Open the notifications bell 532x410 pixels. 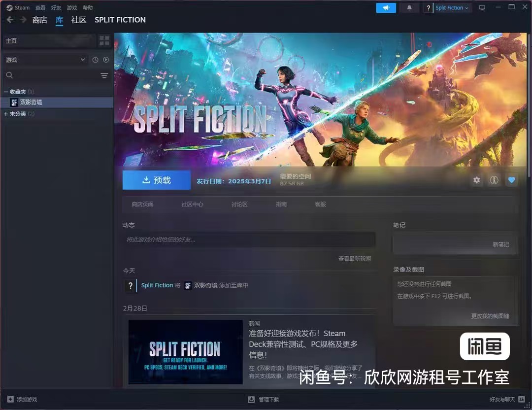point(409,8)
